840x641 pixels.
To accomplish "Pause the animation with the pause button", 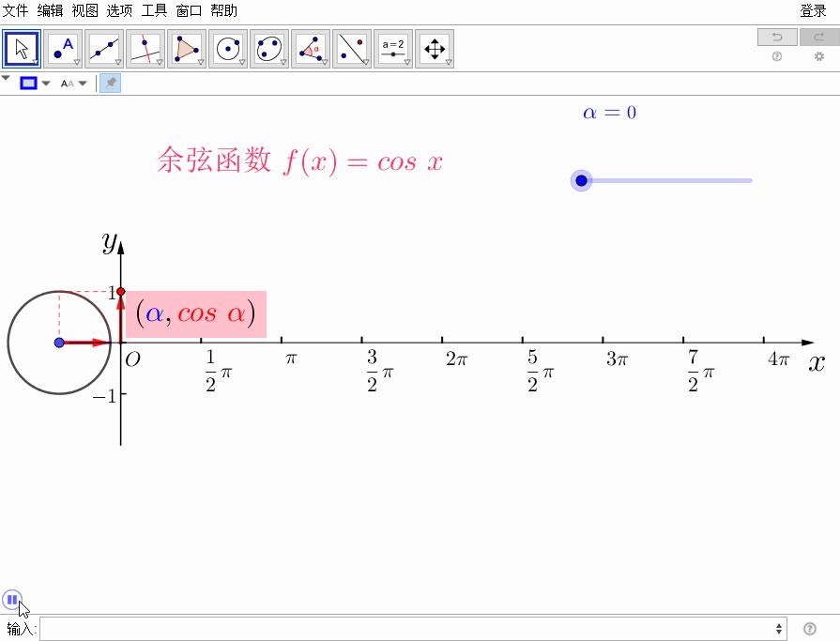I will click(x=12, y=599).
